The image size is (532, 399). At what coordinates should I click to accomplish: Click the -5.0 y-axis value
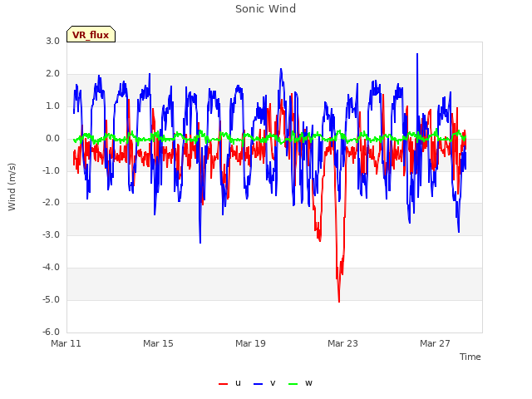click(x=52, y=300)
